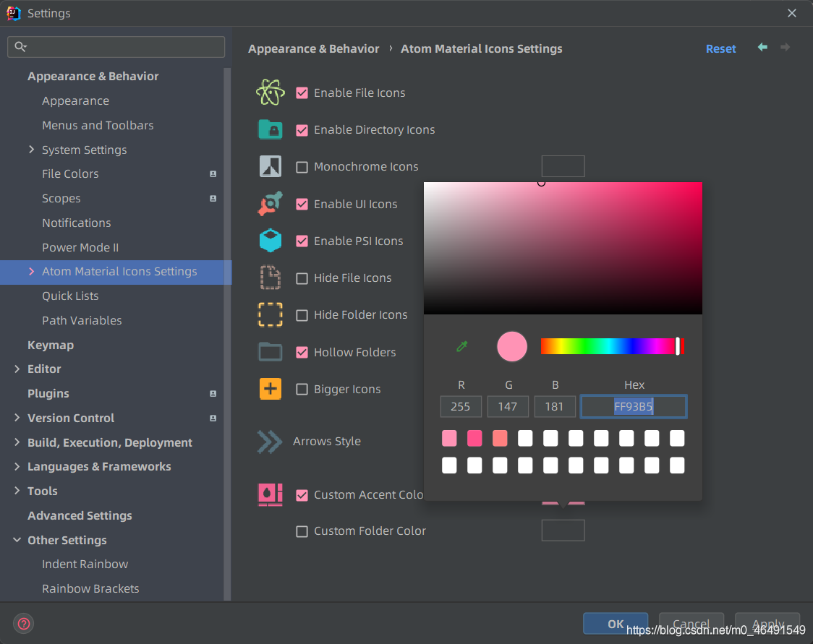This screenshot has width=813, height=644.
Task: Click the locked folder icon for Directory Icons
Action: (270, 129)
